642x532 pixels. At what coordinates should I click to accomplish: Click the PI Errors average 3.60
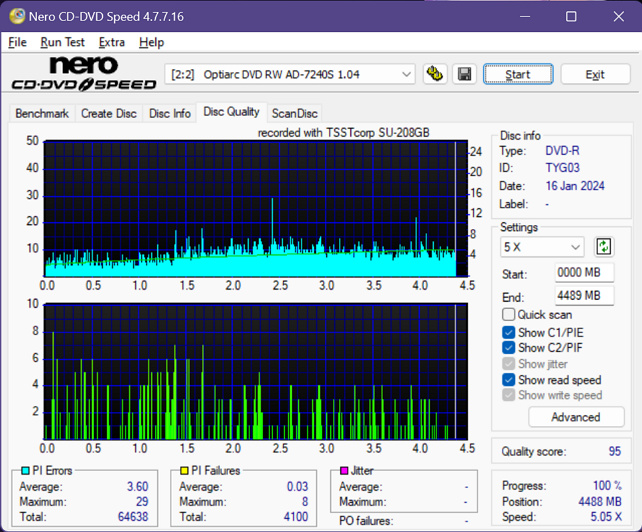(x=138, y=487)
